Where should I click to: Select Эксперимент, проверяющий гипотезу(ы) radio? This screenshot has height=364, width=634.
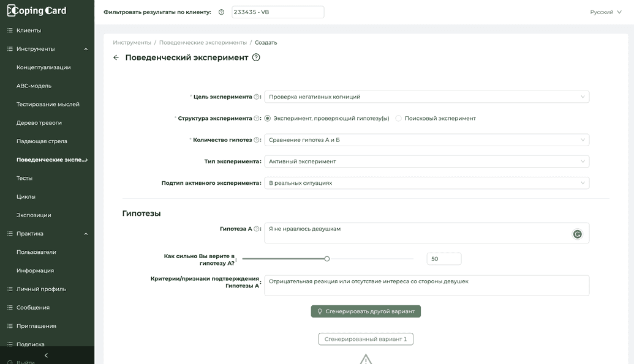point(268,118)
